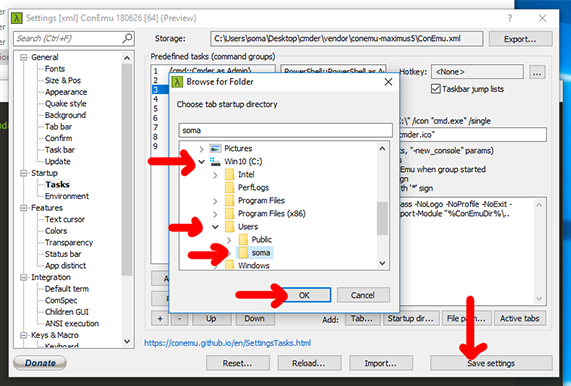Open the Appearance settings page

[66, 92]
